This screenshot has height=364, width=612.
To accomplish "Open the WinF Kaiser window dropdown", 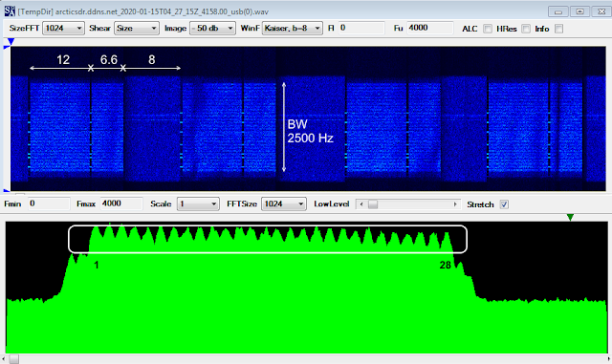I will 293,28.
